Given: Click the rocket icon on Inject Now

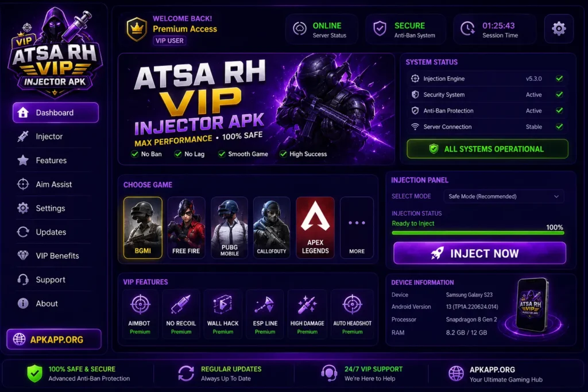Looking at the screenshot, I should click(x=437, y=253).
